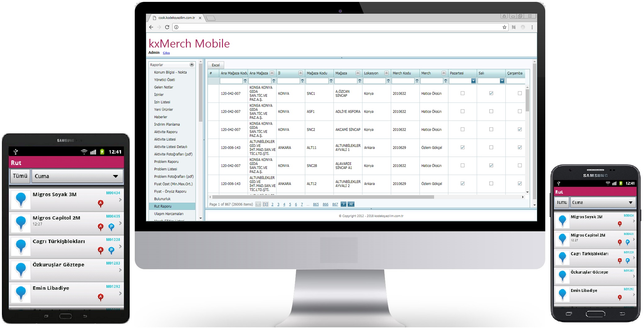The width and height of the screenshot is (644, 332).
Task: Open the browser three-dot menu
Action: (x=532, y=27)
